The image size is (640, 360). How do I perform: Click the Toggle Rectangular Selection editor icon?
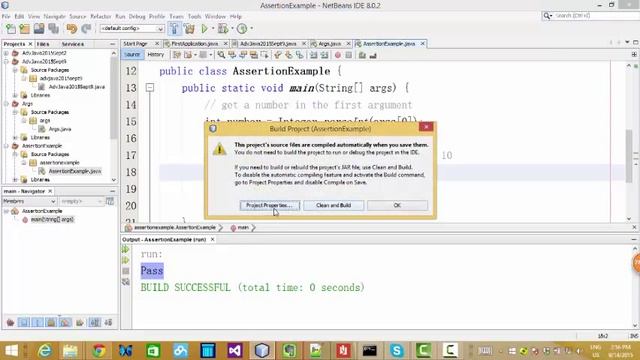(x=264, y=55)
